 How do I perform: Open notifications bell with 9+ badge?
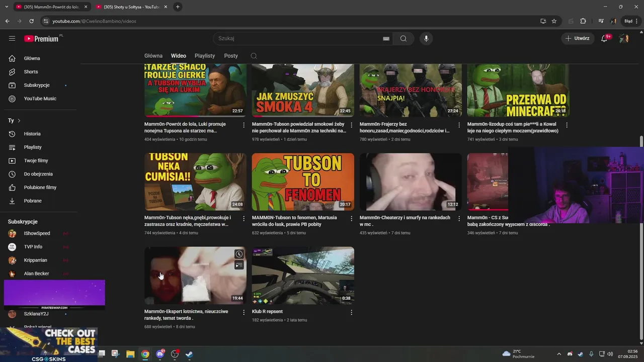(x=605, y=39)
